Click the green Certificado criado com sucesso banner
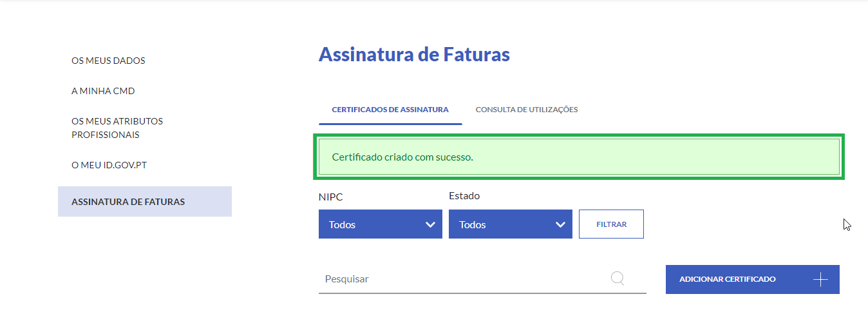Viewport: 868px width, 323px height. (578, 157)
